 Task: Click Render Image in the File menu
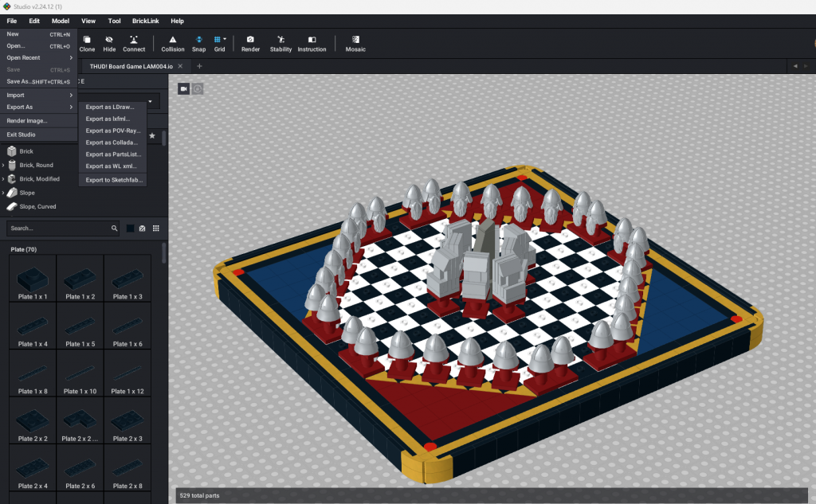pos(27,121)
